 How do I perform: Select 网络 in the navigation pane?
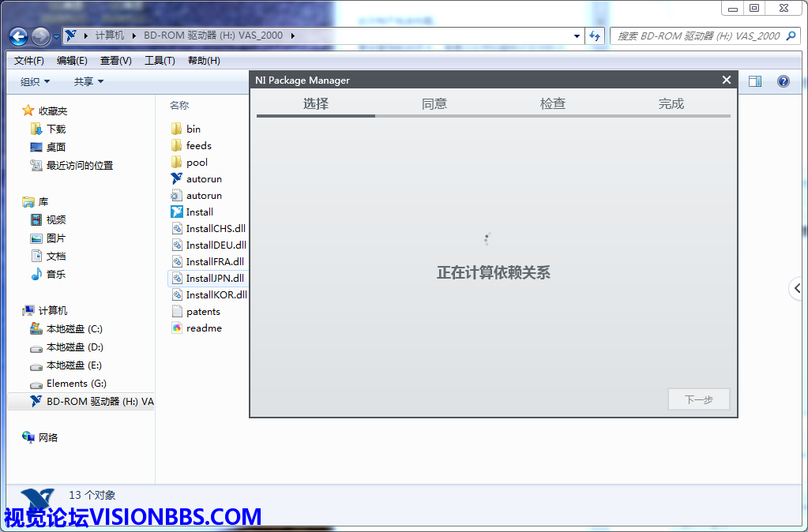[x=48, y=437]
